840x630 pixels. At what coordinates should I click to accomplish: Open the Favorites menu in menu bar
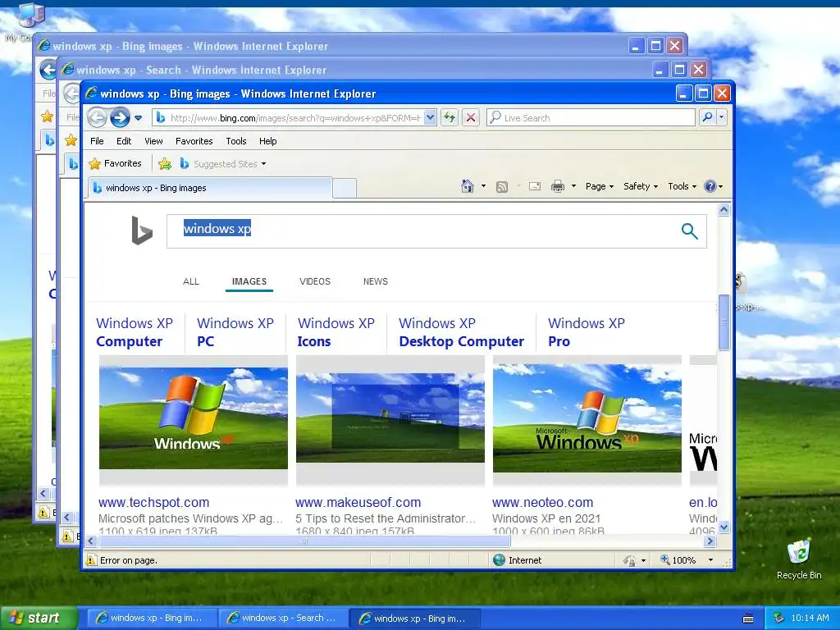[x=194, y=141]
